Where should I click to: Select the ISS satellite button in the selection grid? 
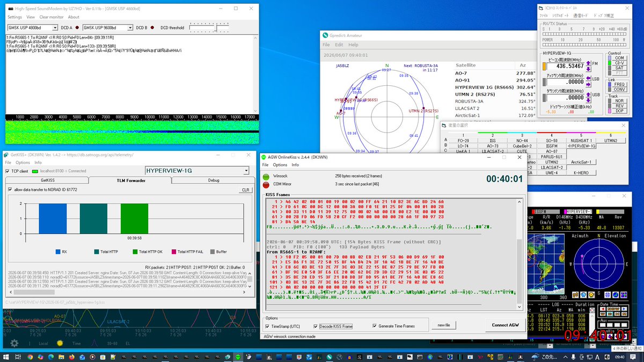pos(493,141)
